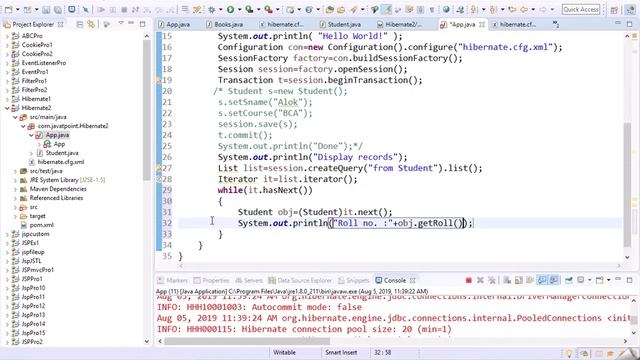Close the active *App.java tab
Image resolution: width=640 pixels, height=360 pixels.
482,24
